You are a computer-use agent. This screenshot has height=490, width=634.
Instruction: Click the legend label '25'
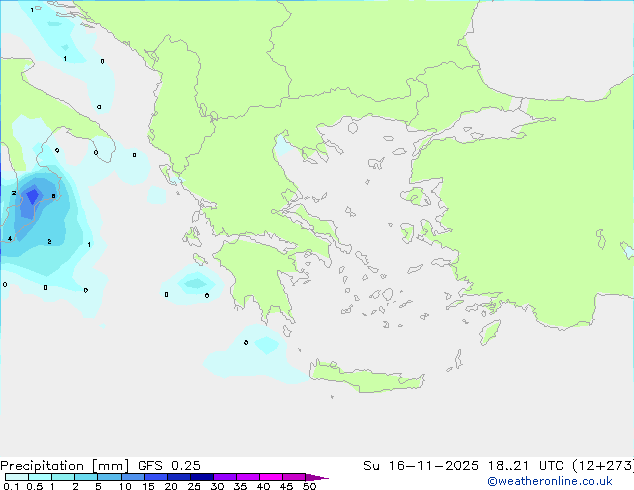pyautogui.click(x=194, y=486)
